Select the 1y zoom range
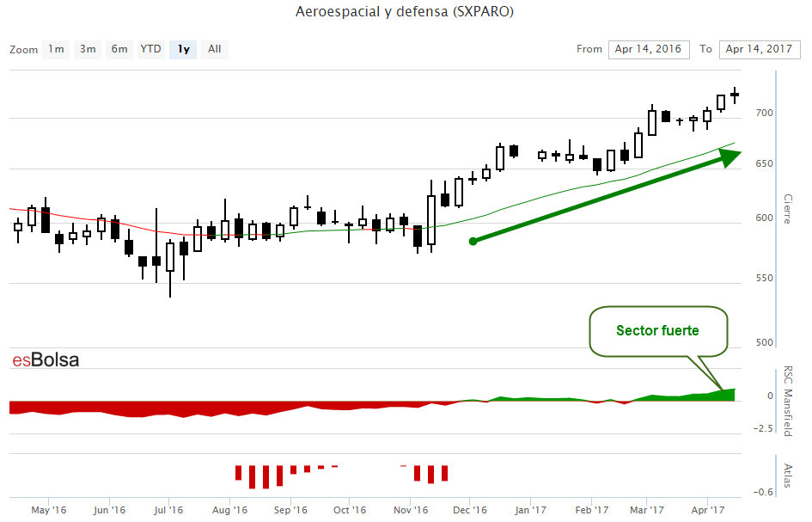Image resolution: width=812 pixels, height=522 pixels. (183, 49)
